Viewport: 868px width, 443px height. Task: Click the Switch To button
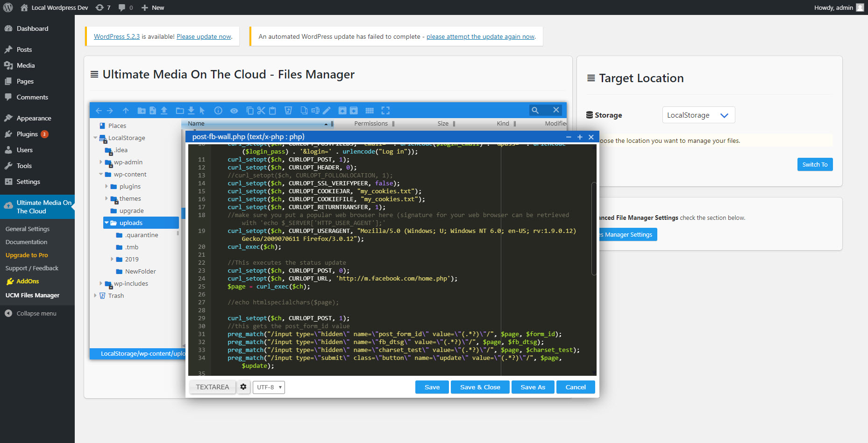point(815,164)
